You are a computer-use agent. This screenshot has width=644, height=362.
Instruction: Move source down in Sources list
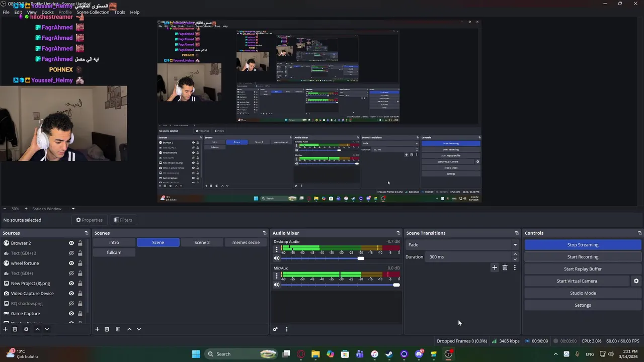coord(47,329)
